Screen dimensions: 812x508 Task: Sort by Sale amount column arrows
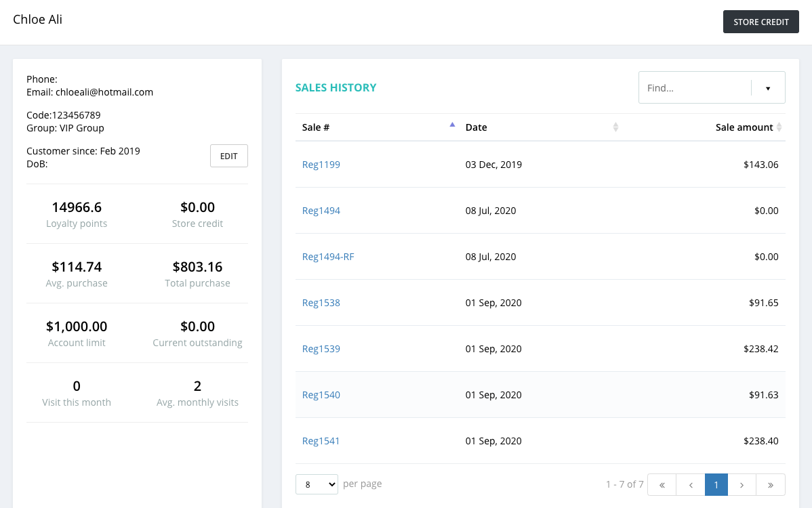779,127
